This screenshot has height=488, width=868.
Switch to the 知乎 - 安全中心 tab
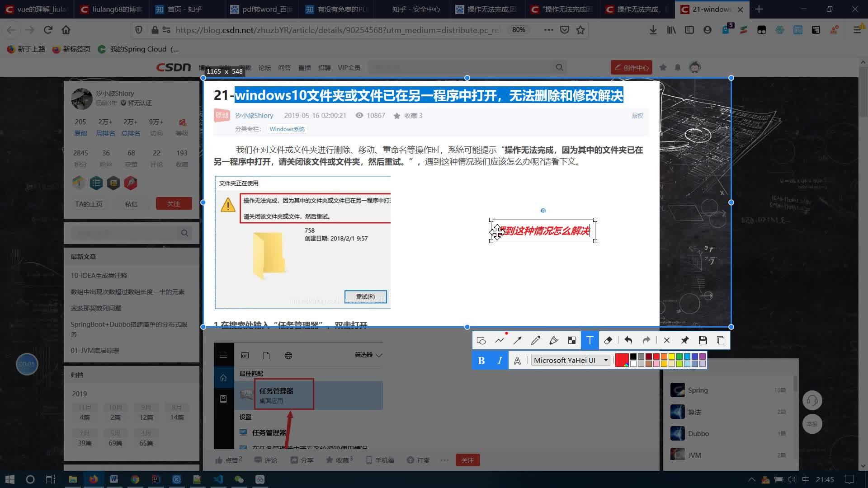pyautogui.click(x=412, y=9)
